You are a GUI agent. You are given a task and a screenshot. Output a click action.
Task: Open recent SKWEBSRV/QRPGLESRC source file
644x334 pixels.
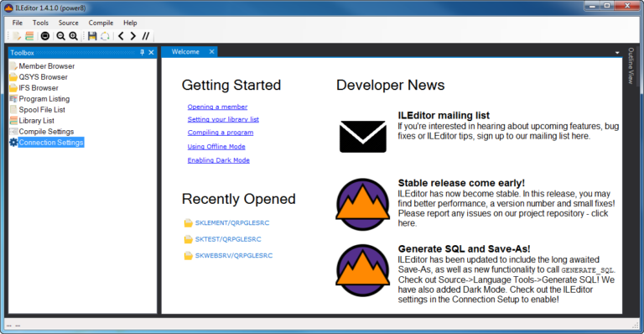coord(234,255)
